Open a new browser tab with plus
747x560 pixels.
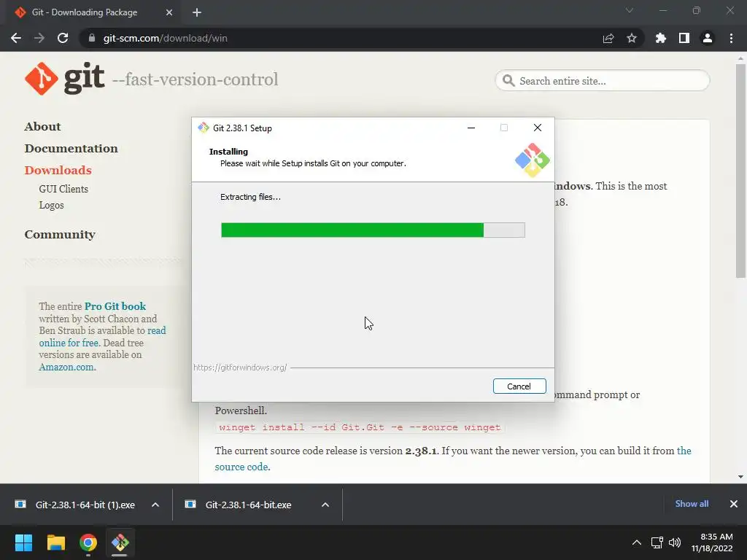[197, 12]
